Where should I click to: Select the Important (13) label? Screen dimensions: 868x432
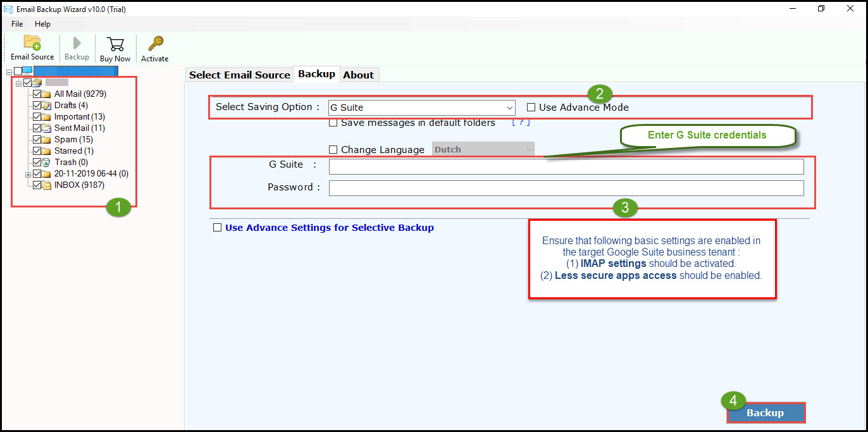80,117
